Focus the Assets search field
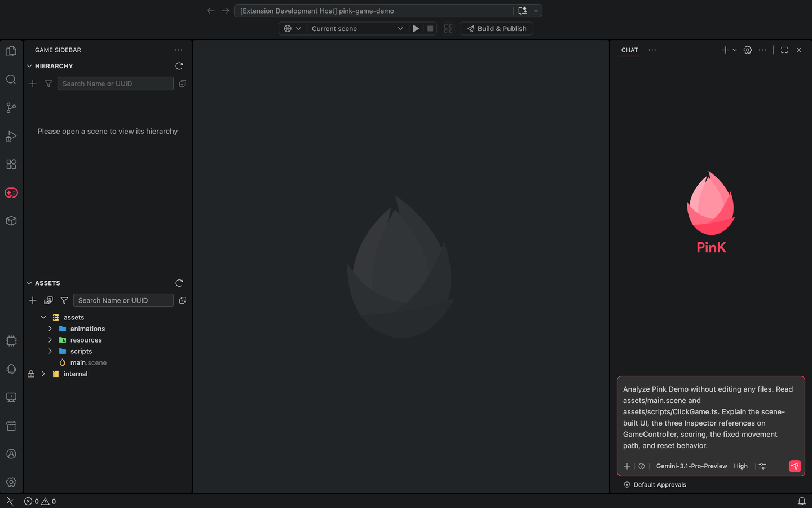The height and width of the screenshot is (508, 812). click(x=123, y=300)
